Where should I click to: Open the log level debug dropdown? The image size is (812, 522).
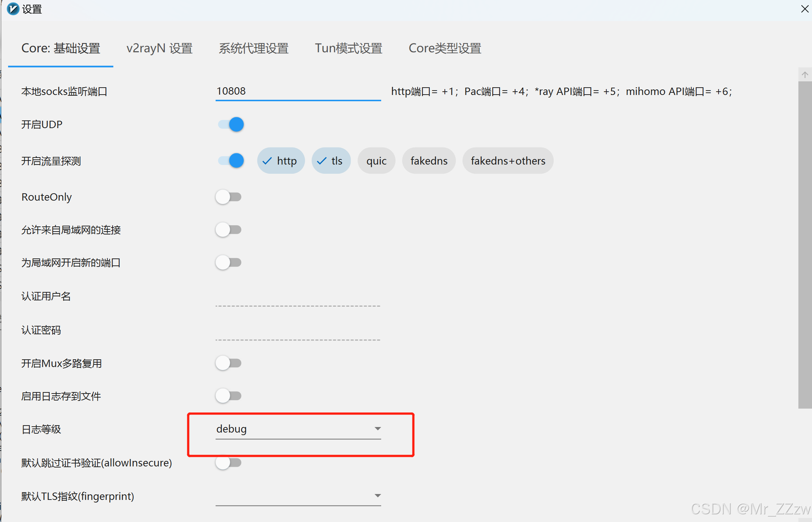tap(298, 429)
